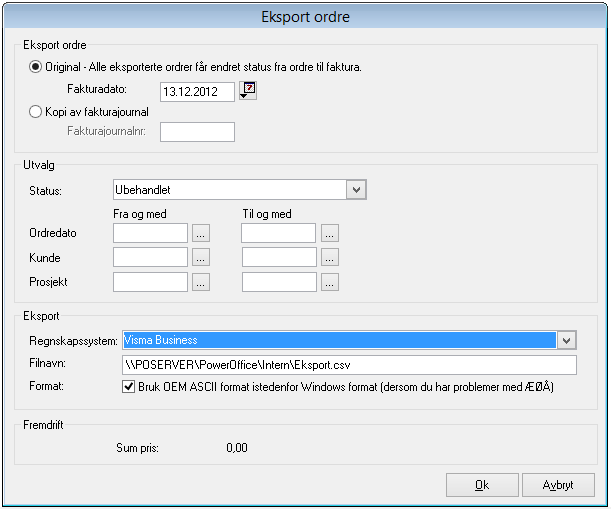Click the Sum pris value 0,00
Image resolution: width=611 pixels, height=509 pixels.
pos(237,448)
